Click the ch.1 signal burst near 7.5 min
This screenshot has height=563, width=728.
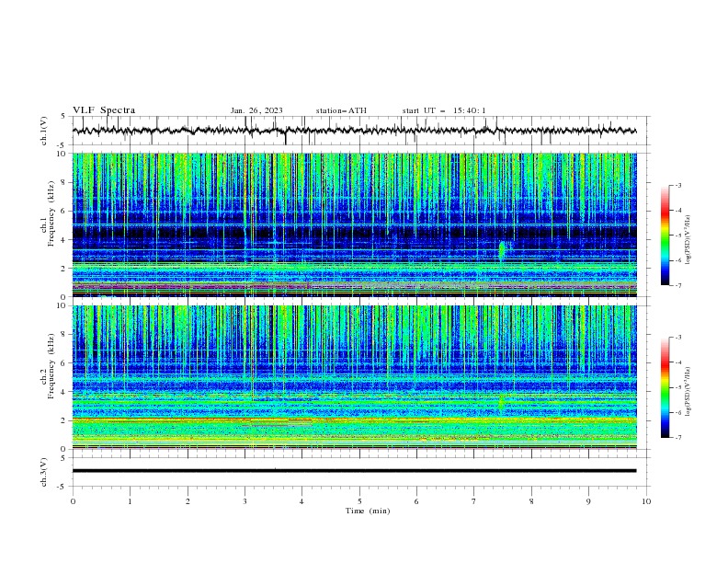502,251
